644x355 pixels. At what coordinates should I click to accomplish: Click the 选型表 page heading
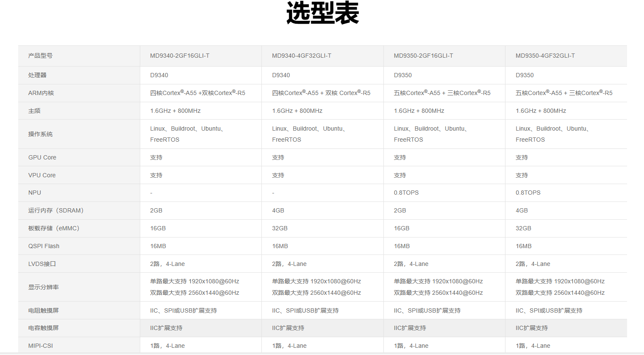322,14
